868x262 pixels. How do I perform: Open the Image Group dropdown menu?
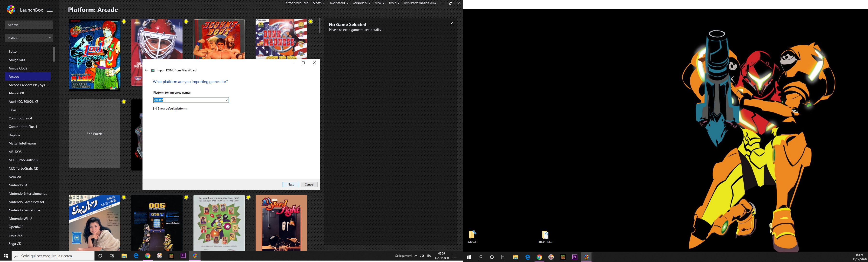click(339, 3)
